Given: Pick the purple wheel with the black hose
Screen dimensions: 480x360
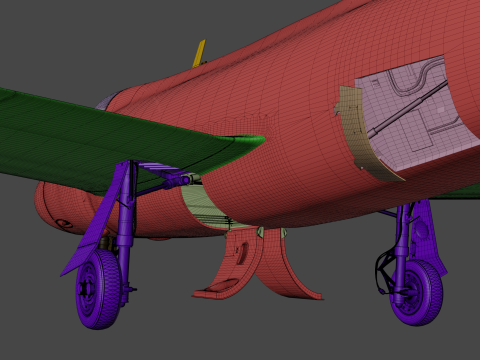Looking at the screenshot, I should (416, 293).
